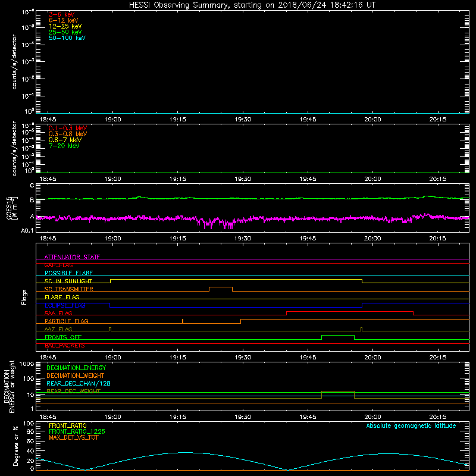Pick the ECLIPSE_FLAG label
476x476 pixels.
point(65,305)
